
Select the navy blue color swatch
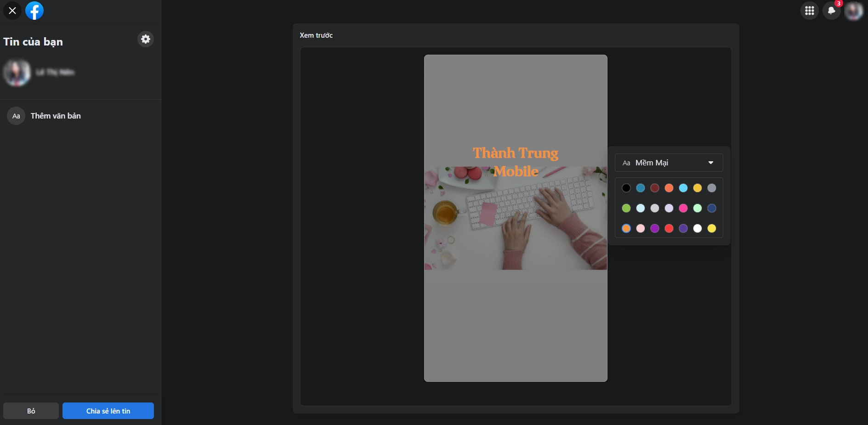pos(712,208)
